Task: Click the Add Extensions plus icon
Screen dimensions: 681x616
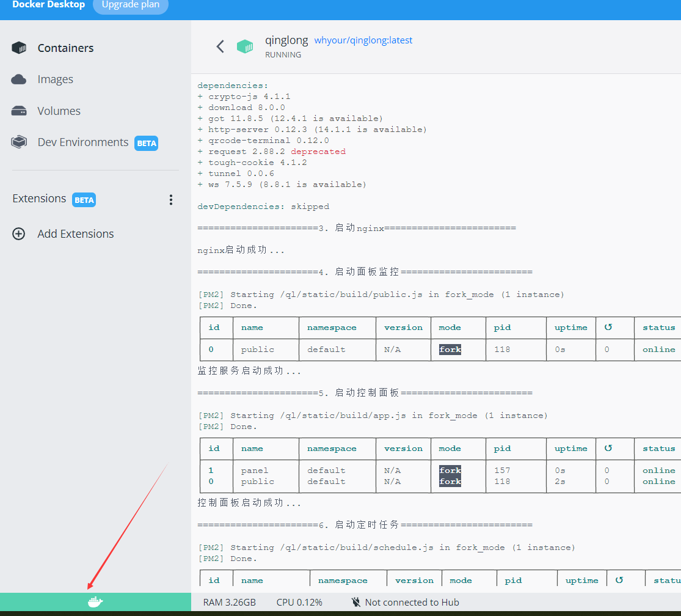Action: tap(19, 233)
